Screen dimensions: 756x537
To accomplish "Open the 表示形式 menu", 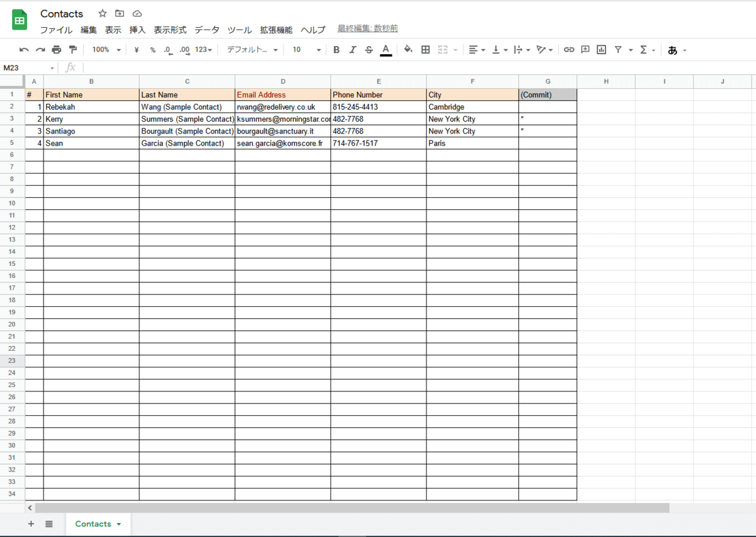I will pyautogui.click(x=170, y=30).
